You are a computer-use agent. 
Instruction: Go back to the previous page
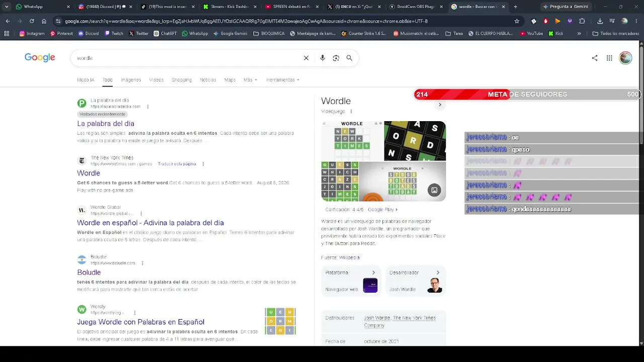point(8,21)
